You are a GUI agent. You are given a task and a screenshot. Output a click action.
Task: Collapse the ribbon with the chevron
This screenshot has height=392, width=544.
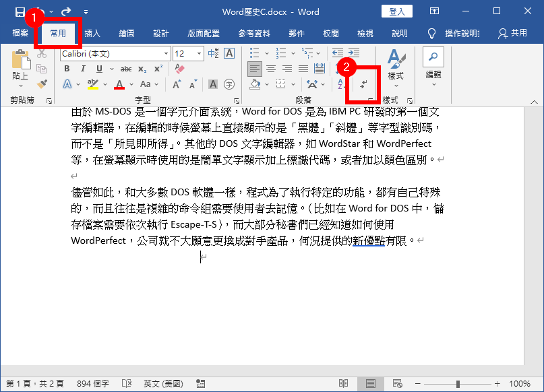click(534, 102)
